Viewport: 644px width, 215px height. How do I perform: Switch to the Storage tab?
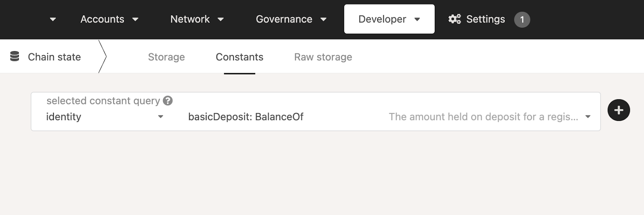coord(166,57)
